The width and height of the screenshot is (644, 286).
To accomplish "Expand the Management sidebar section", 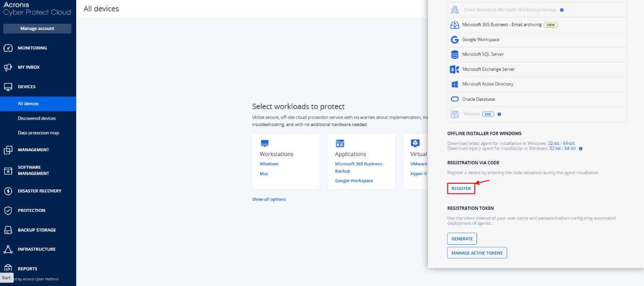I will tap(33, 150).
